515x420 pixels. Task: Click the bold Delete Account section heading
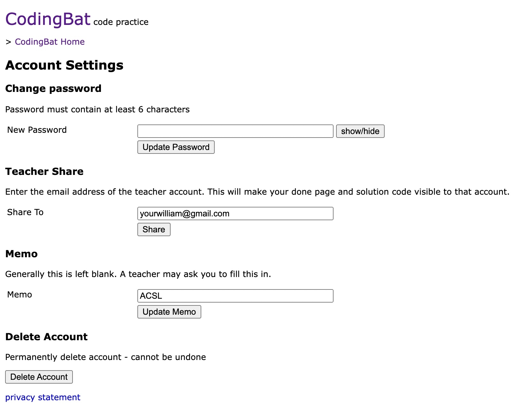pos(46,337)
